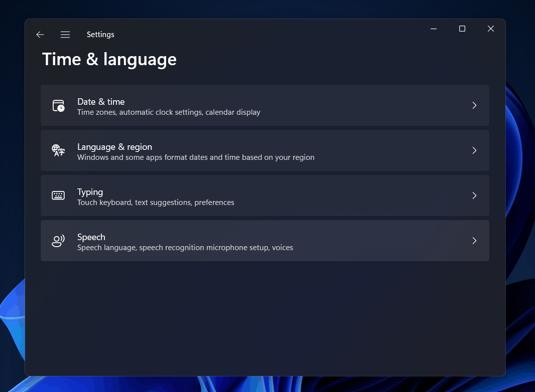Viewport: 535px width, 392px height.
Task: Click the Settings window title text
Action: point(100,35)
